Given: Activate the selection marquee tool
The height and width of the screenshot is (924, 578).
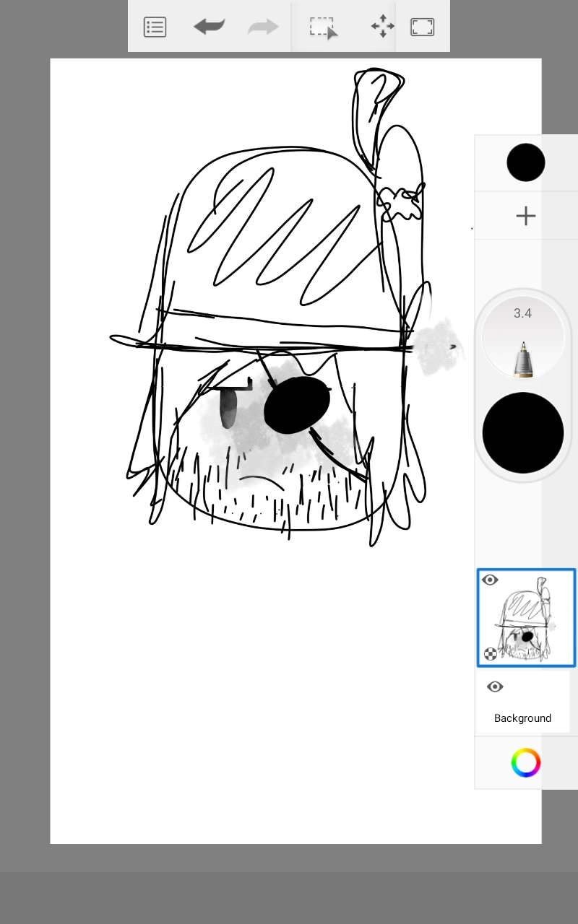Looking at the screenshot, I should [x=322, y=27].
